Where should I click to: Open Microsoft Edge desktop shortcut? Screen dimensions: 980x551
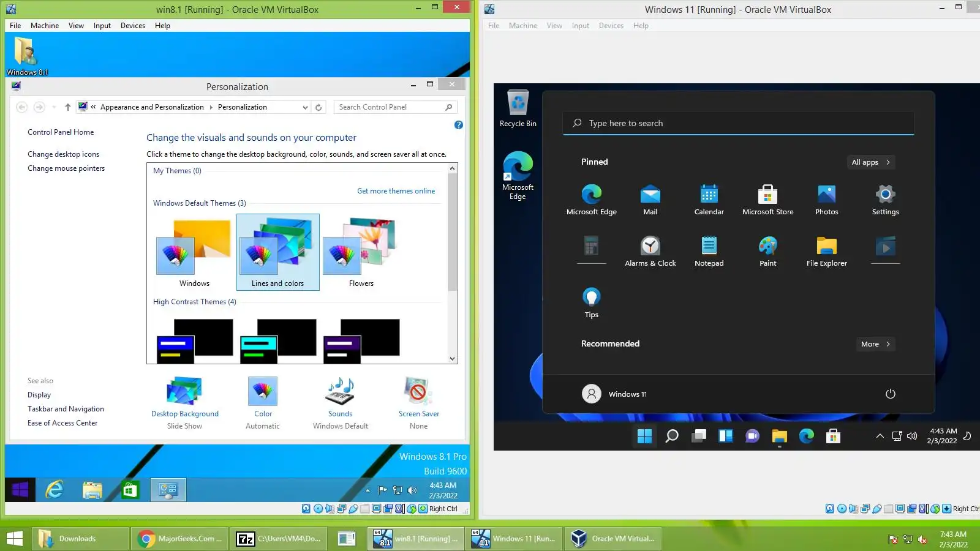518,176
